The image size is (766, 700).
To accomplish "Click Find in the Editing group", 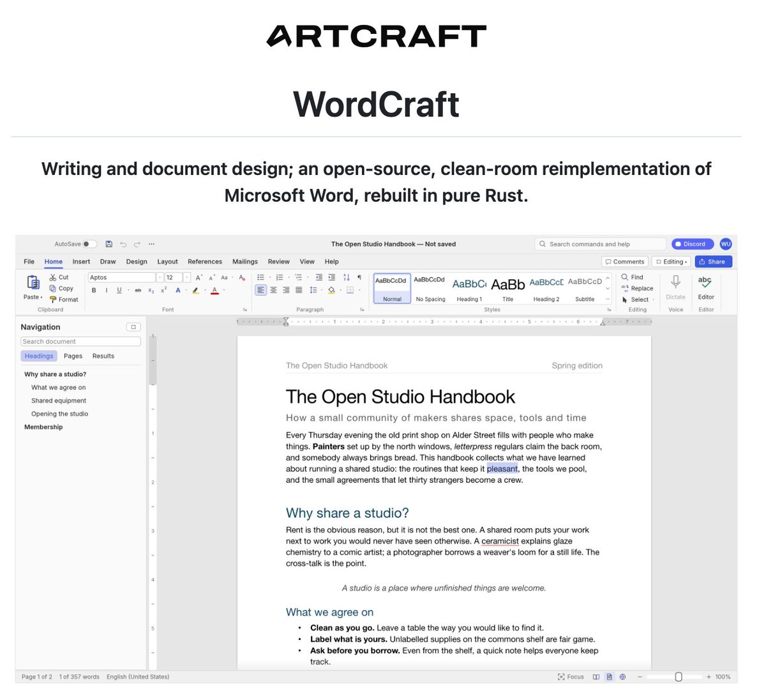I will (x=633, y=277).
